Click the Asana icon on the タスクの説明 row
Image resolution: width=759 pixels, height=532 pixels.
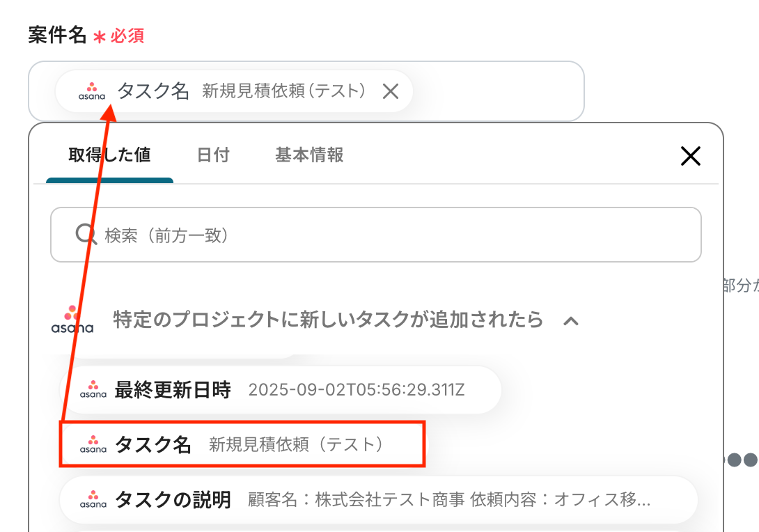pyautogui.click(x=93, y=499)
